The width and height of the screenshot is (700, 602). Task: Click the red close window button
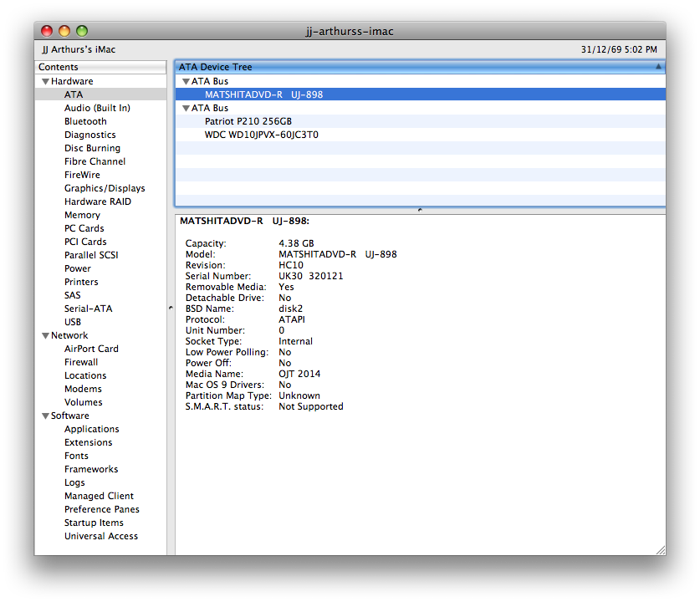47,31
